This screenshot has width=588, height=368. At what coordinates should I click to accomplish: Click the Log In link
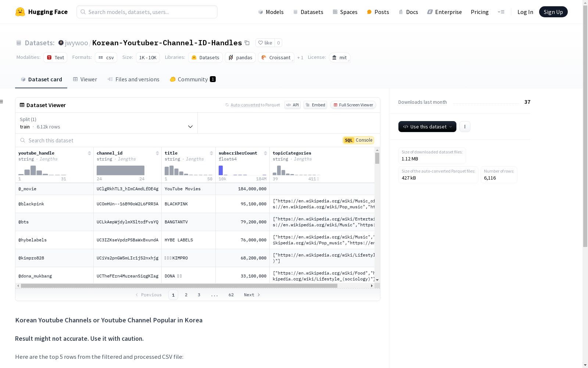[x=525, y=12]
